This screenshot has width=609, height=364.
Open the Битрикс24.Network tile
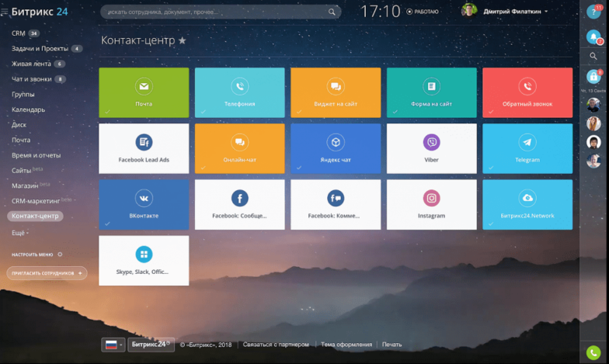point(527,205)
